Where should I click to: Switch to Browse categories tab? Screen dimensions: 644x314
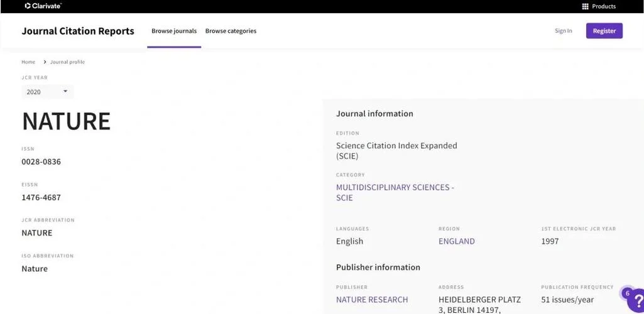point(231,31)
